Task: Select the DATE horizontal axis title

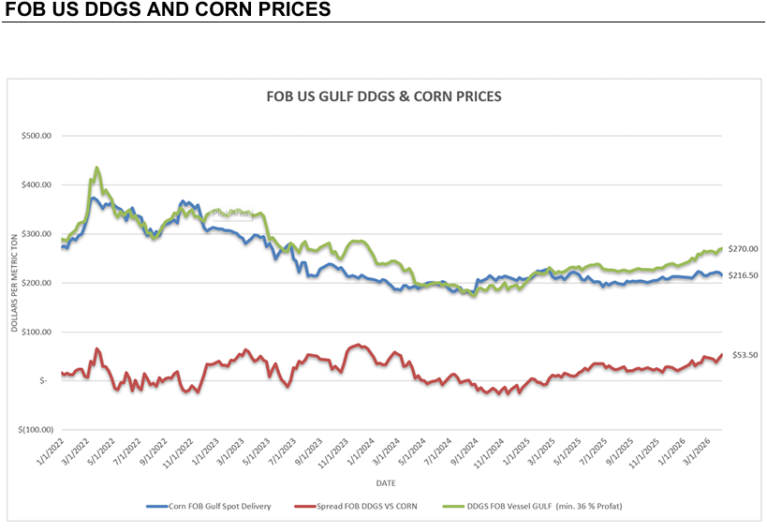Action: pyautogui.click(x=385, y=483)
